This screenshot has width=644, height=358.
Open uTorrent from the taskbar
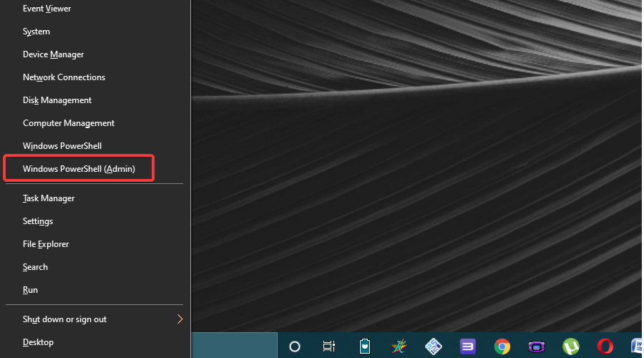point(571,347)
